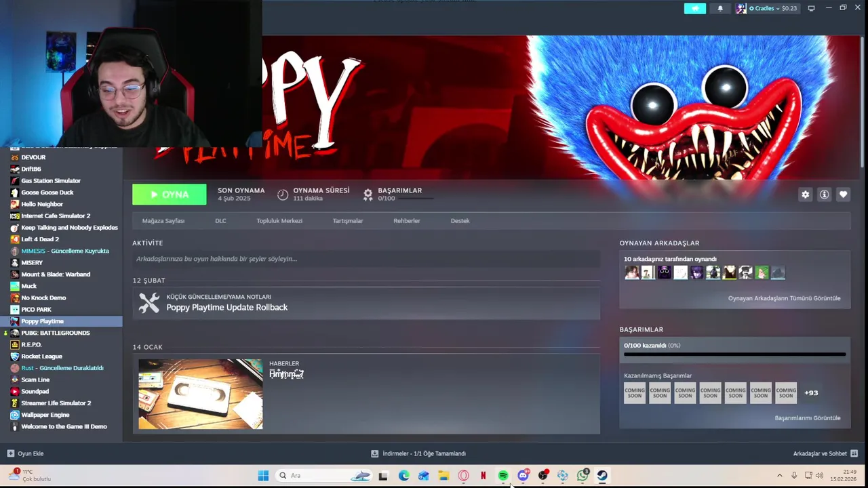Click the OYNA play button

pos(170,195)
